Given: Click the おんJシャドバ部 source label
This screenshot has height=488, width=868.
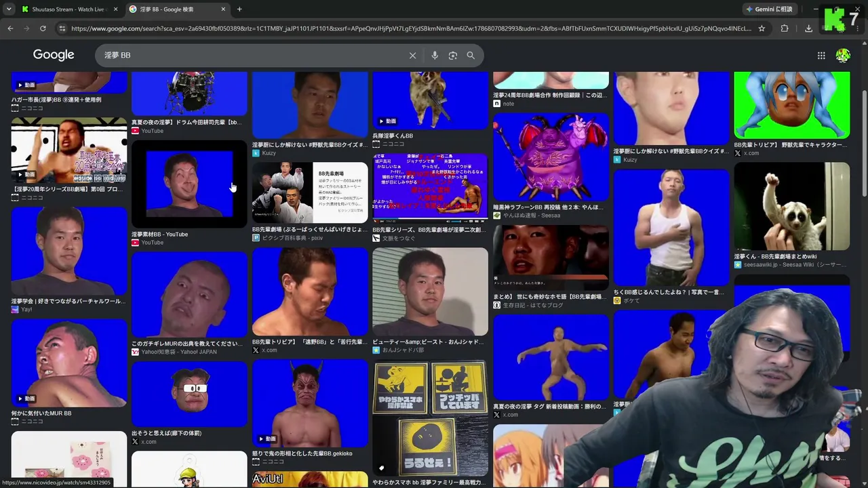Looking at the screenshot, I should [403, 350].
